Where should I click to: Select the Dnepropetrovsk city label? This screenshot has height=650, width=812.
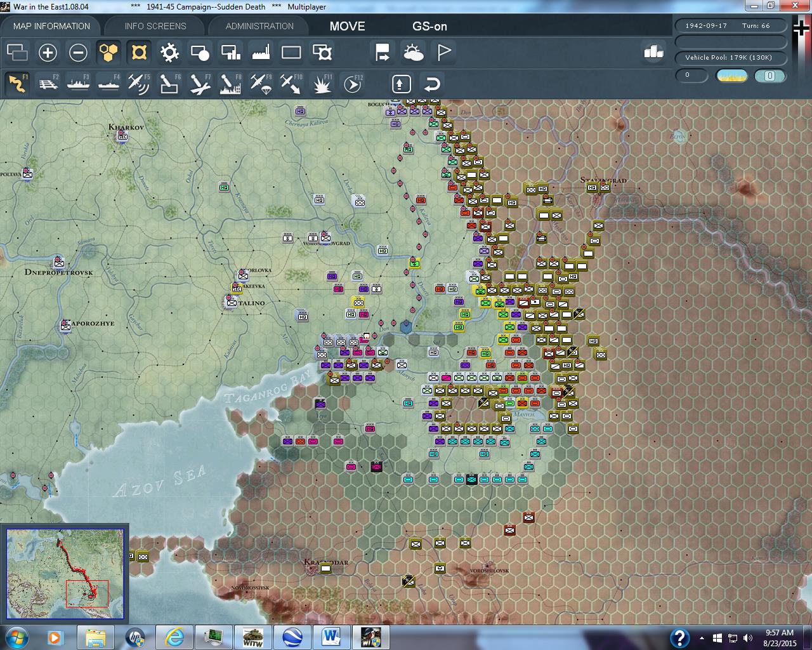click(x=58, y=272)
